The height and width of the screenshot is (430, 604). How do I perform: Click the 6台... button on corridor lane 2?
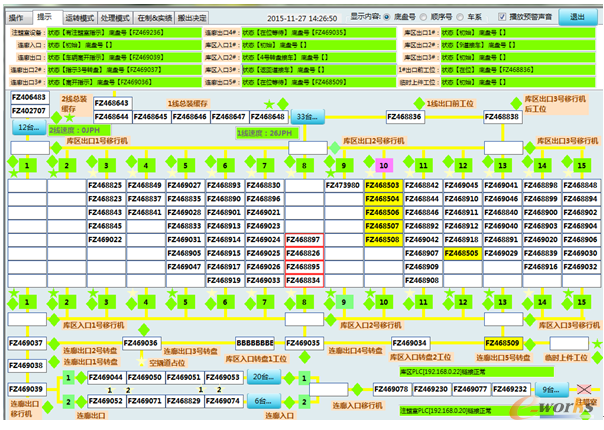[x=263, y=401]
